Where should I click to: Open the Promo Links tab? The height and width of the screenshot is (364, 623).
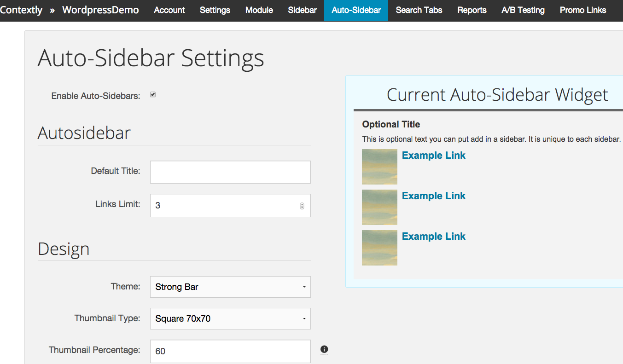[583, 10]
